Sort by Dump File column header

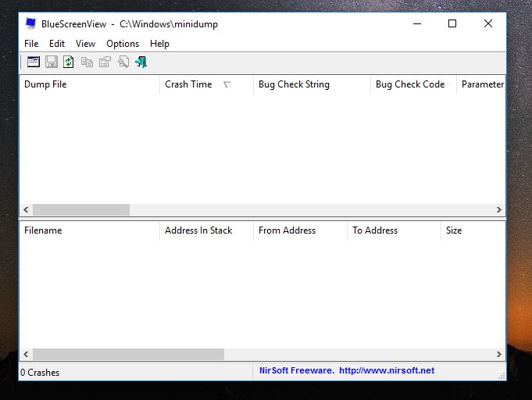[90, 84]
